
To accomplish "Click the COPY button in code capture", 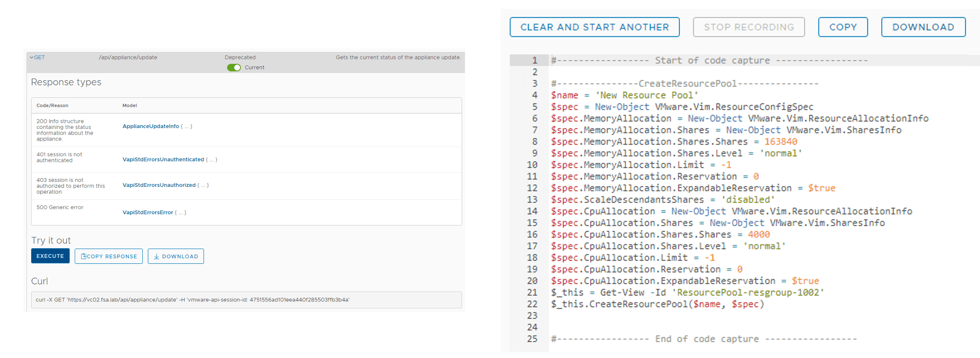I will click(x=843, y=27).
